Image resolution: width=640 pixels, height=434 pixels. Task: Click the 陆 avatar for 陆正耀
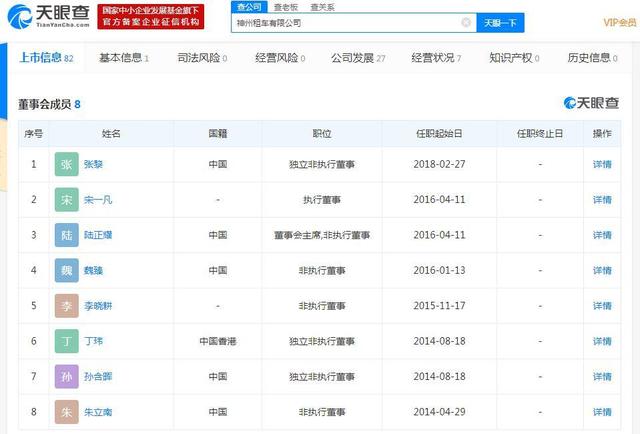[66, 235]
